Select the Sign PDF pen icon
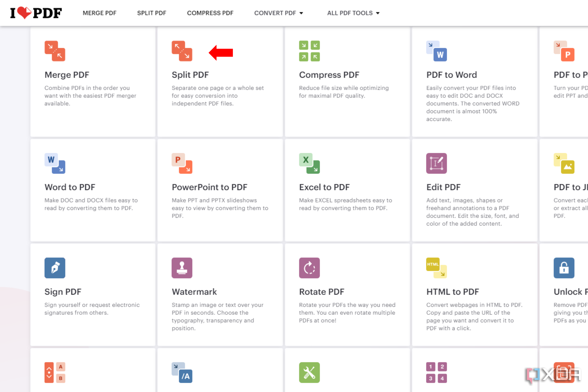 (55, 268)
